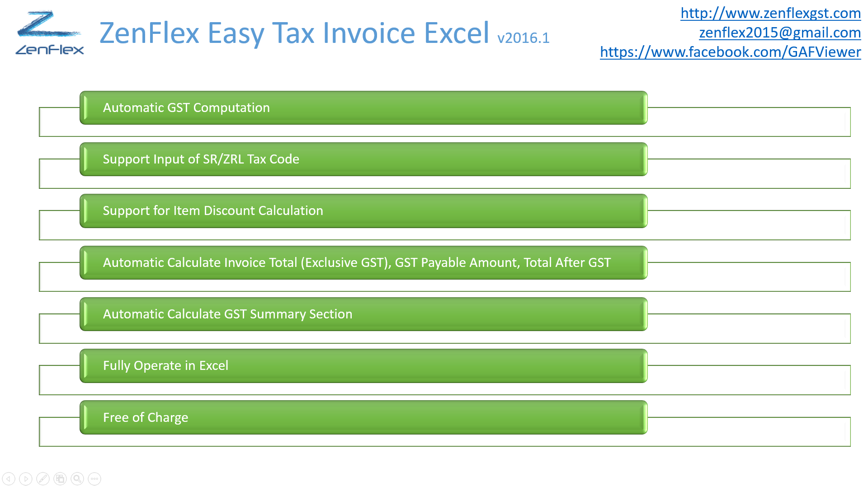Select the 'Automatic GST Computation' bar
The width and height of the screenshot is (868, 486).
[x=363, y=107]
